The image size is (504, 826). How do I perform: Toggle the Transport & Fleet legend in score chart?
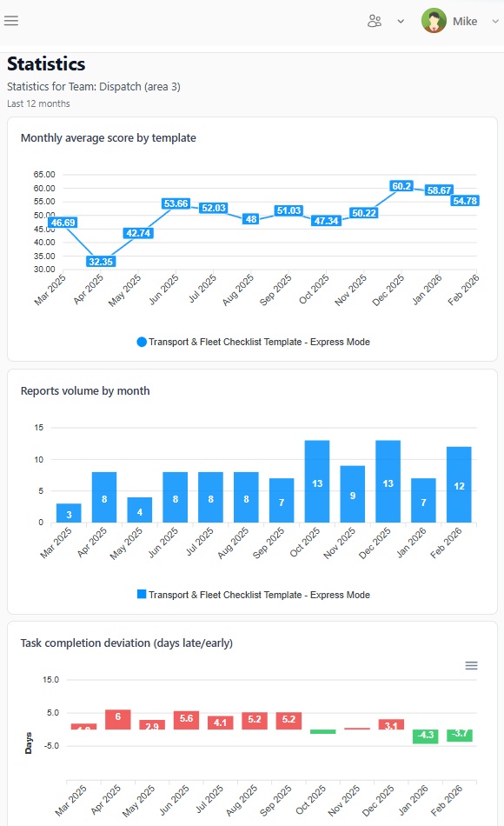click(x=256, y=342)
